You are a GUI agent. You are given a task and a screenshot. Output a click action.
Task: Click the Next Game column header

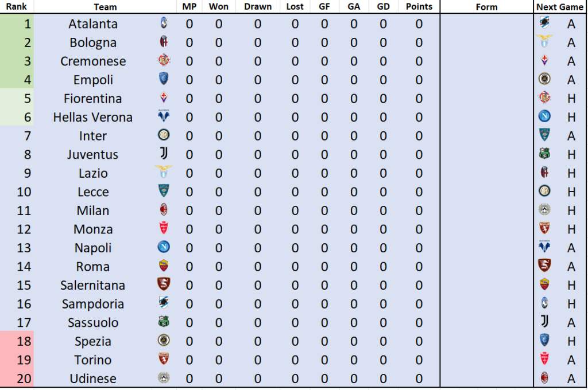pyautogui.click(x=559, y=7)
